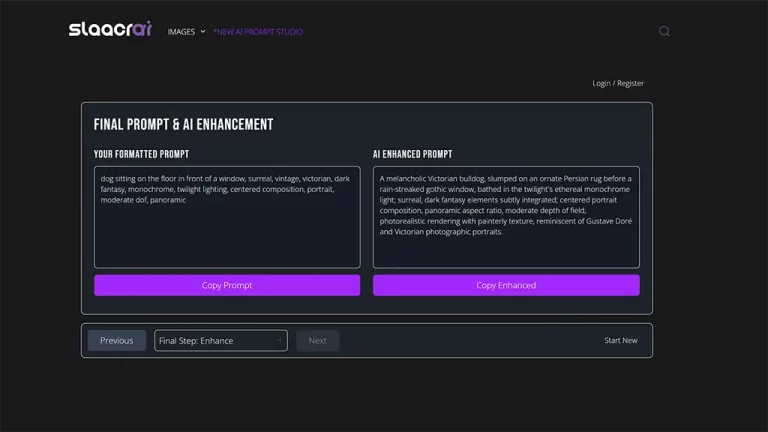Expand the chevron beside IMAGES
This screenshot has height=432, width=768.
pos(203,31)
